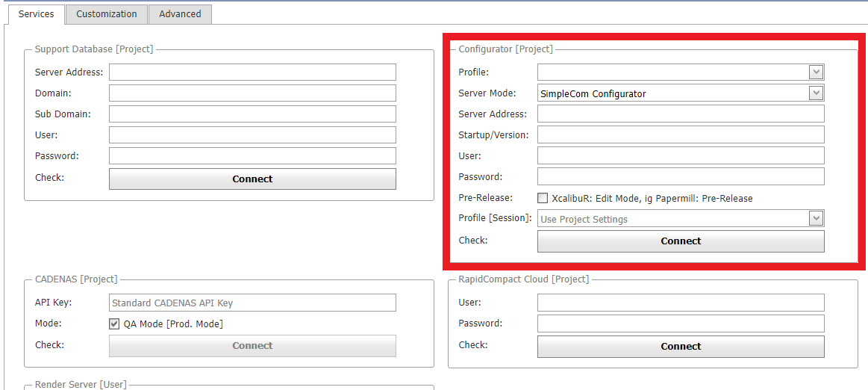This screenshot has height=390, width=868.
Task: Open the Advanced tab
Action: pos(180,14)
